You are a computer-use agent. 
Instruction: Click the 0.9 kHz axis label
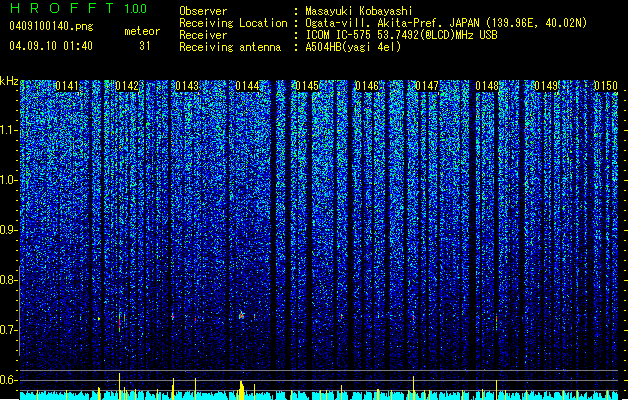pos(8,230)
